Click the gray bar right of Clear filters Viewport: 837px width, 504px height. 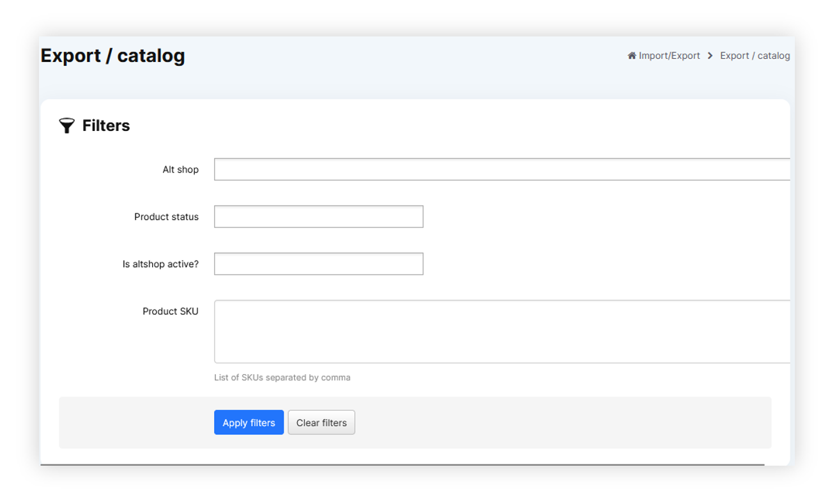(562, 422)
